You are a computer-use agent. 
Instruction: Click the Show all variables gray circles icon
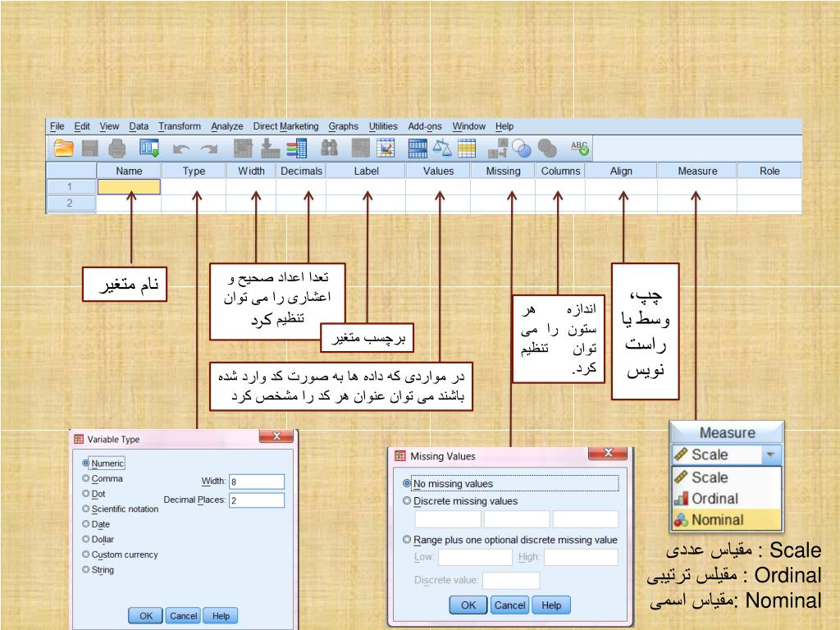(x=547, y=148)
